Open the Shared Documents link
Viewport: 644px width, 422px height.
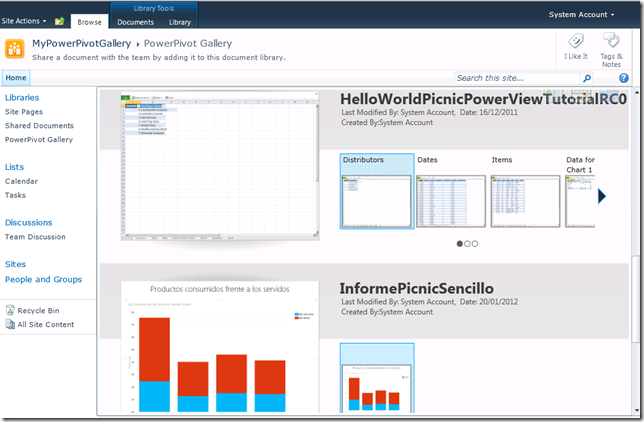pyautogui.click(x=39, y=126)
